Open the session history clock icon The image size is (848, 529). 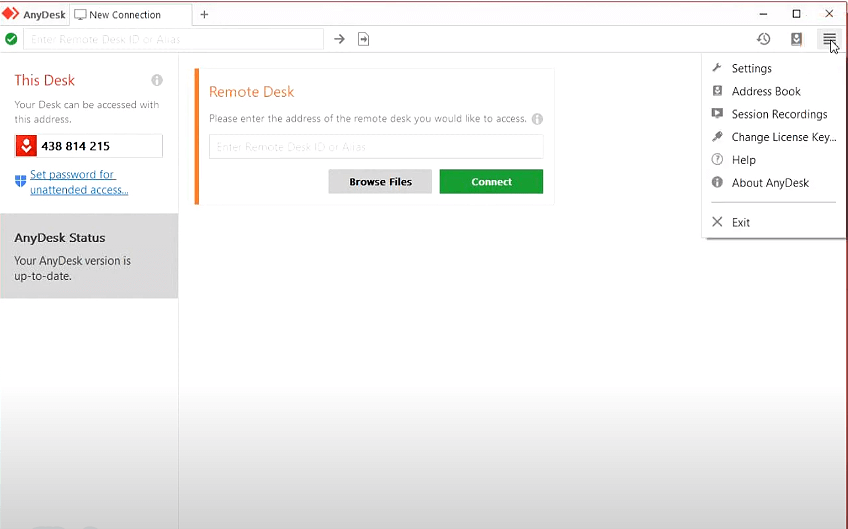[x=763, y=39]
